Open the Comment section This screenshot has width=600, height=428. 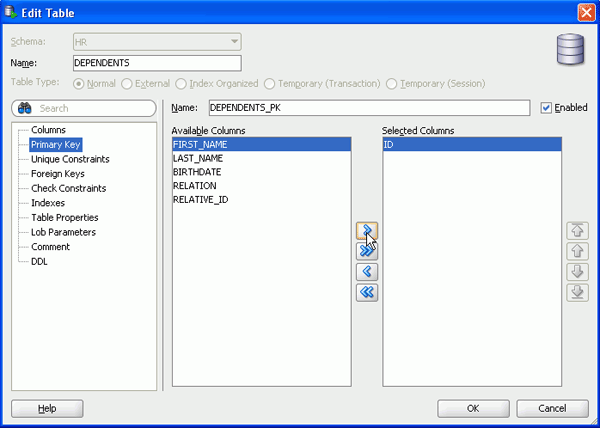point(50,247)
